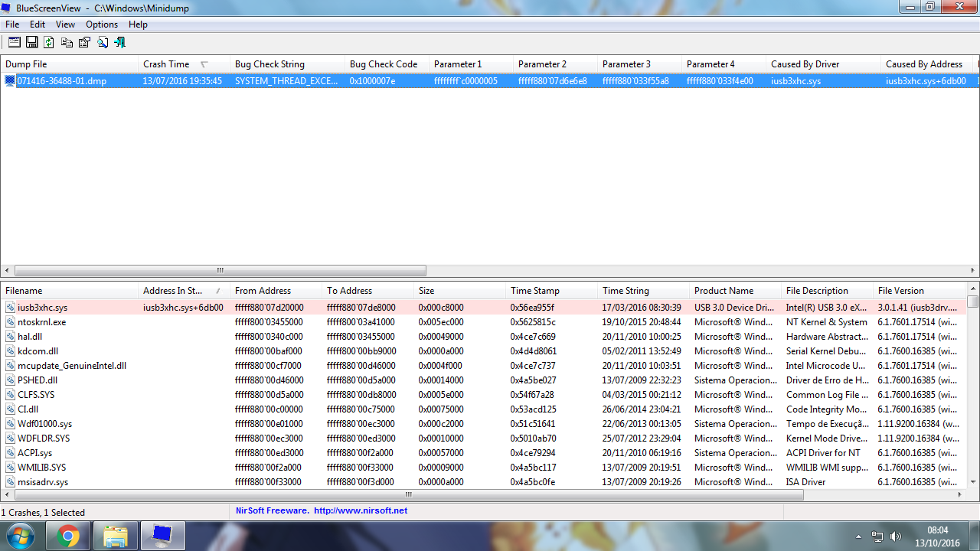The width and height of the screenshot is (980, 551).
Task: Click the volume speaker tray icon
Action: (896, 536)
